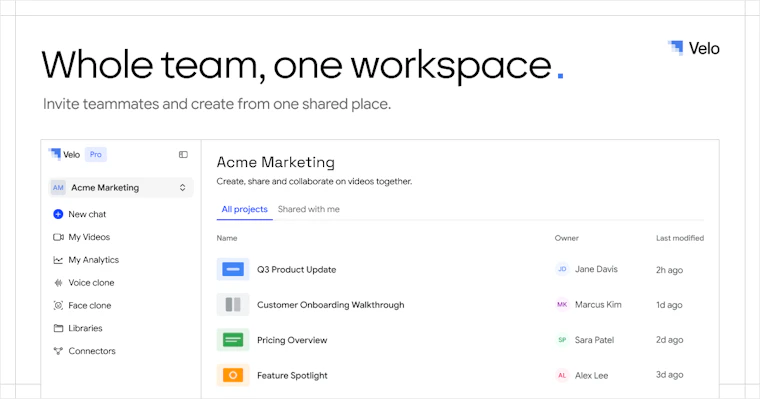
Task: Sort by the Name column header
Action: 227,238
